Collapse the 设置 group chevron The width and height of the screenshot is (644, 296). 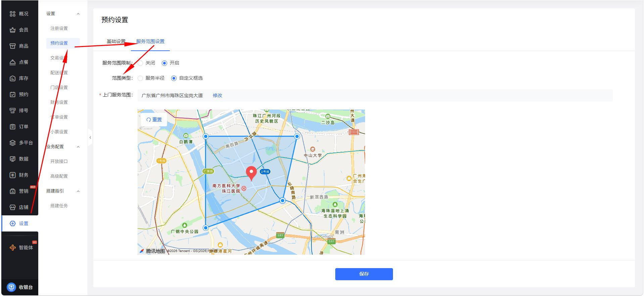click(x=78, y=14)
